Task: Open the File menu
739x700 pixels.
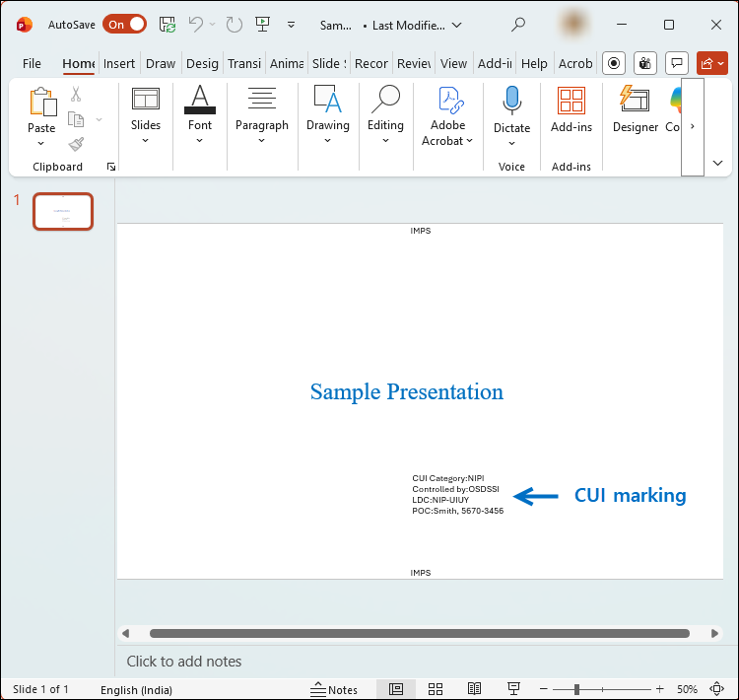Action: [32, 63]
